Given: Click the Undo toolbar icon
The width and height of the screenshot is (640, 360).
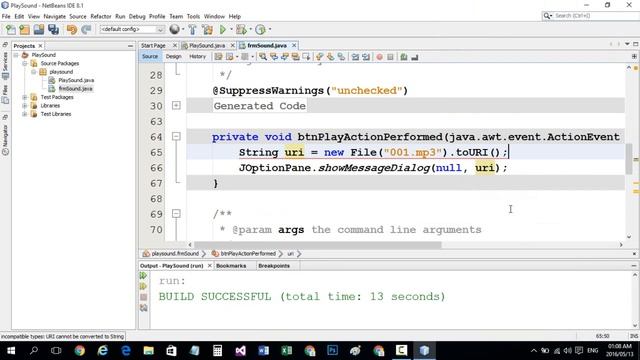Looking at the screenshot, I should tap(72, 29).
